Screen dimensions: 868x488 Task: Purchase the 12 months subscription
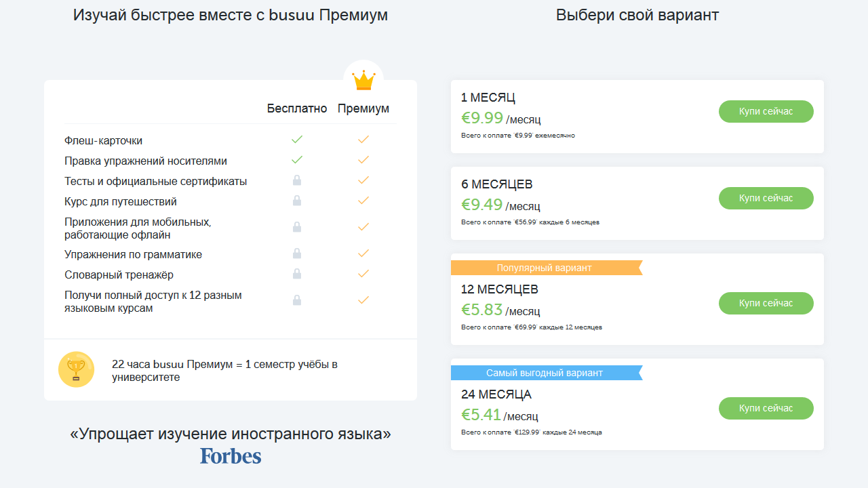[766, 303]
